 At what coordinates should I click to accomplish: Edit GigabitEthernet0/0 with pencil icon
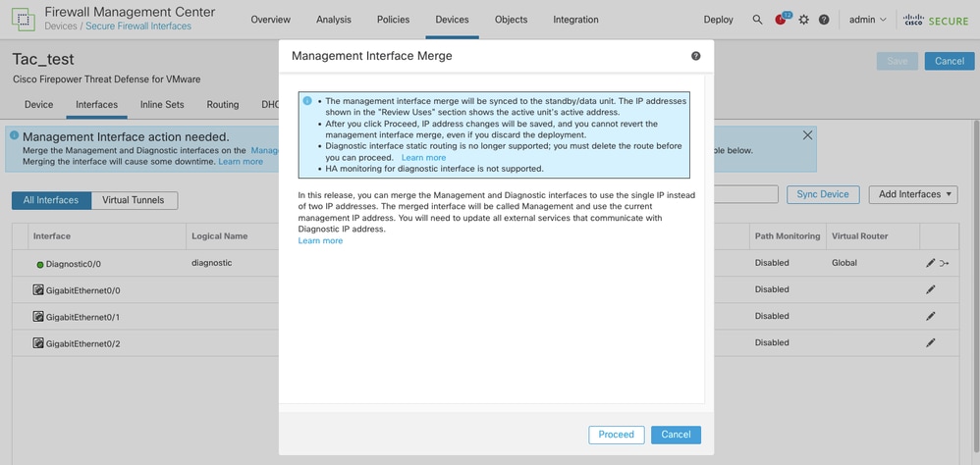point(931,289)
